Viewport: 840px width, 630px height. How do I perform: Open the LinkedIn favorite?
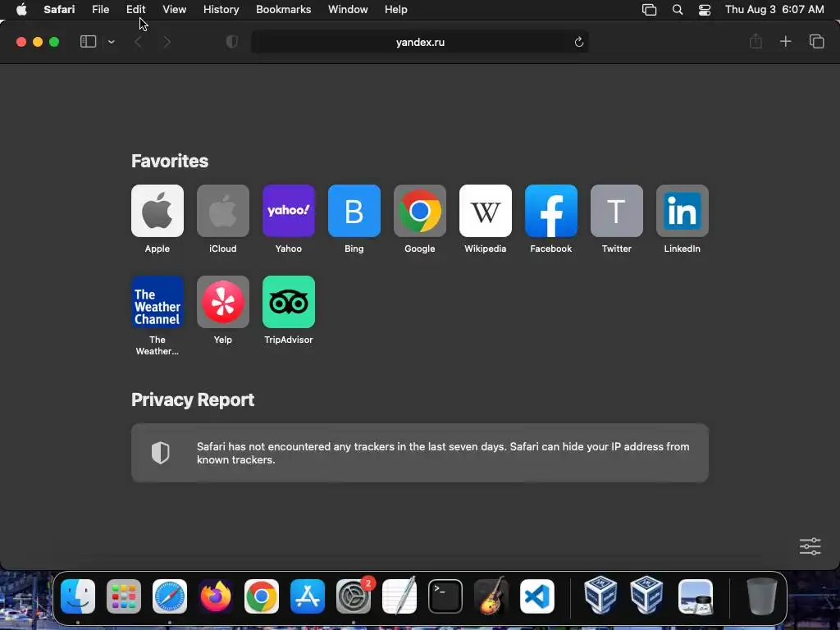[x=682, y=211]
